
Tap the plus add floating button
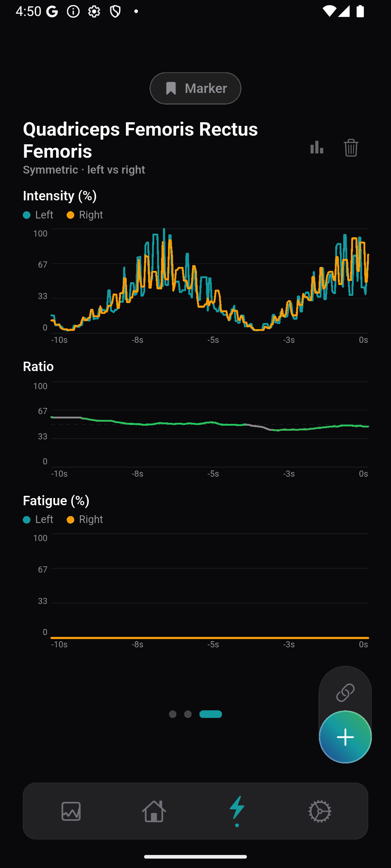pos(345,737)
